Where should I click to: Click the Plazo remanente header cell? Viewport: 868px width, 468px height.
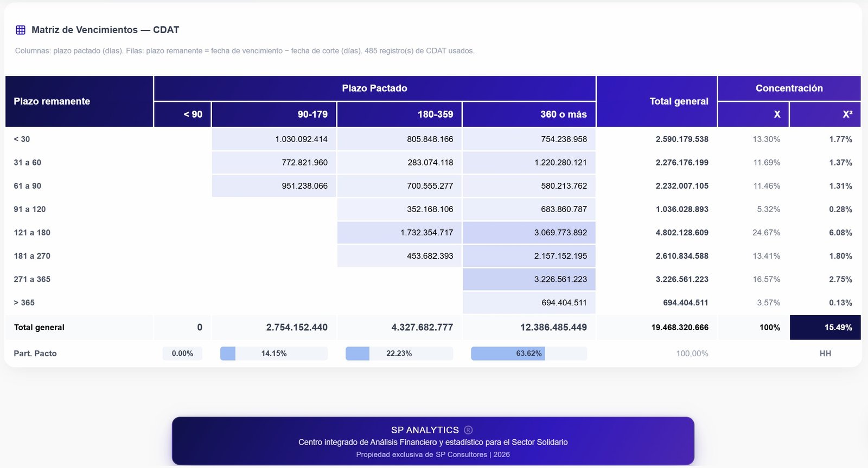click(x=79, y=101)
